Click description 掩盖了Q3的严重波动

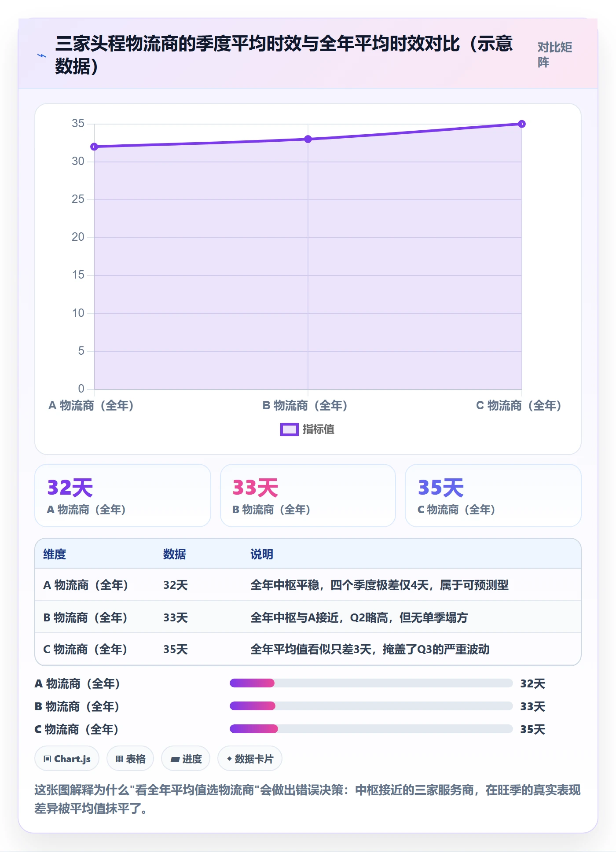(x=436, y=650)
